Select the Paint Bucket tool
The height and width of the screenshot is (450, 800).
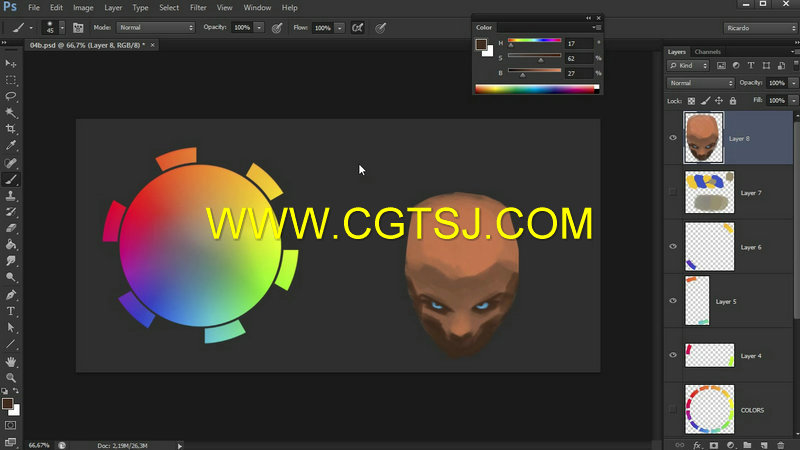[x=11, y=244]
